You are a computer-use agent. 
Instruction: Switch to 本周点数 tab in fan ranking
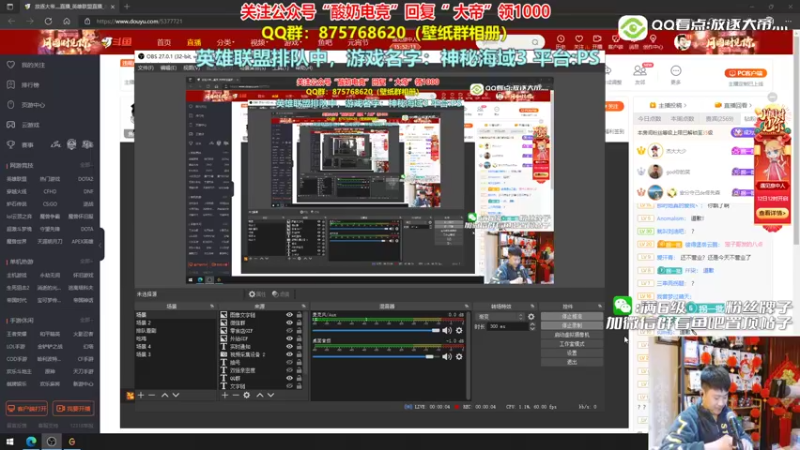pyautogui.click(x=683, y=119)
